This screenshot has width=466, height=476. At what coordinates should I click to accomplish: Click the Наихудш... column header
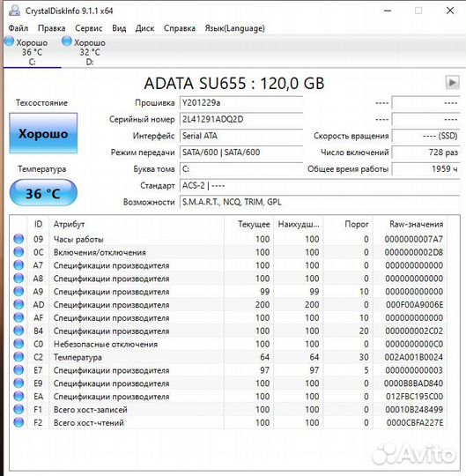pyautogui.click(x=299, y=225)
